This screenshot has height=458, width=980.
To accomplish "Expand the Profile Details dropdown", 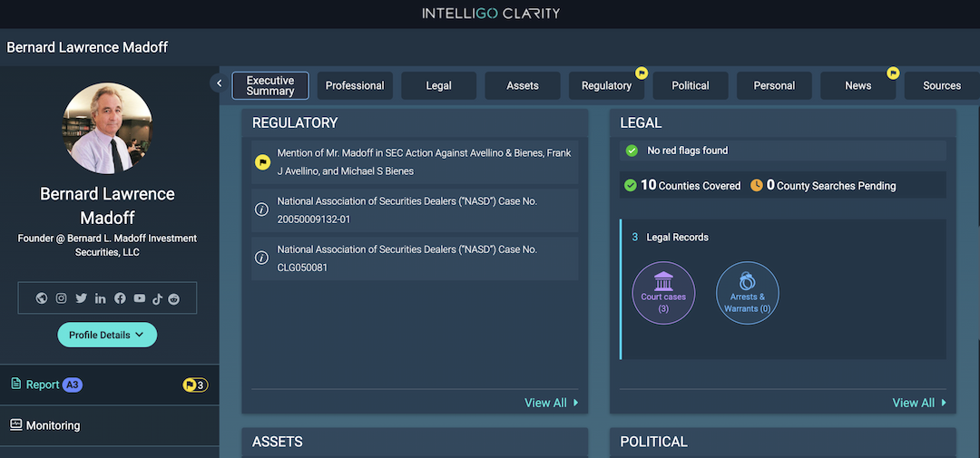I will click(x=107, y=335).
